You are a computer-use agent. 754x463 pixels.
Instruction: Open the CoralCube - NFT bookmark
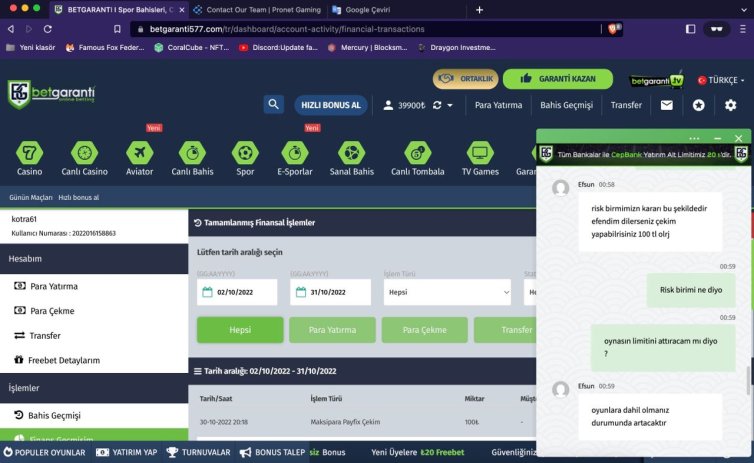[x=191, y=48]
